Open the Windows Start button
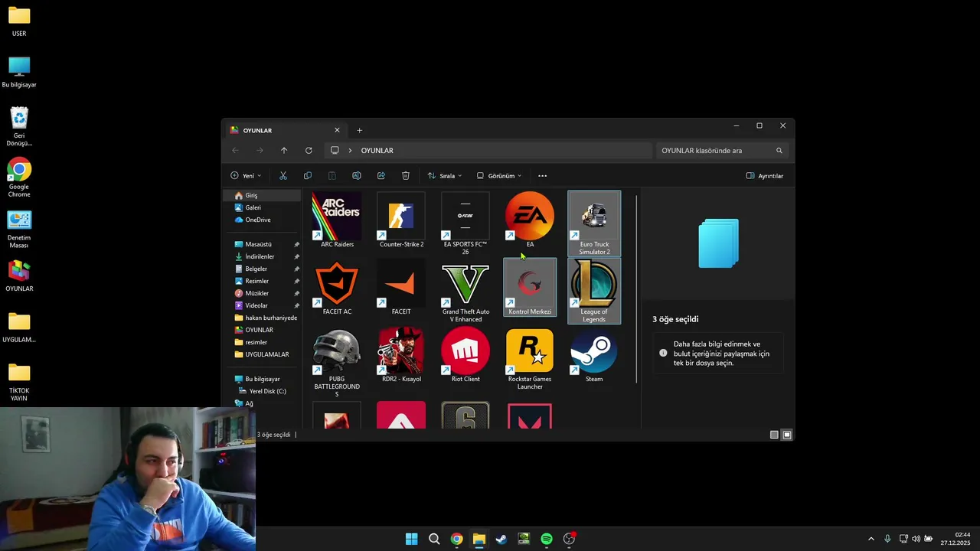The height and width of the screenshot is (551, 980). click(x=412, y=539)
